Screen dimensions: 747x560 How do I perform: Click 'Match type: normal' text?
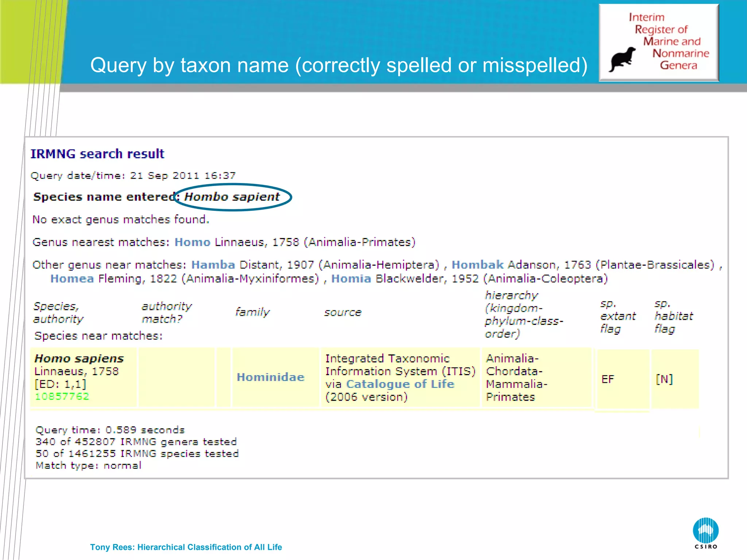click(x=88, y=466)
